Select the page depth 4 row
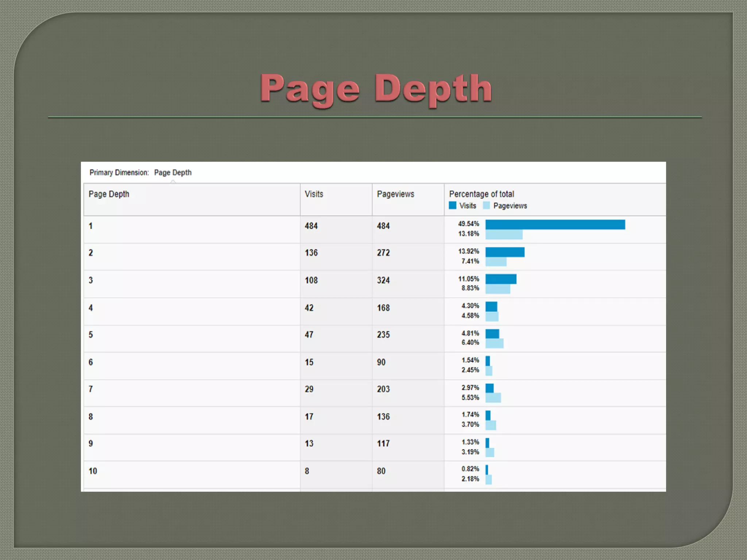This screenshot has width=747, height=560. point(91,308)
